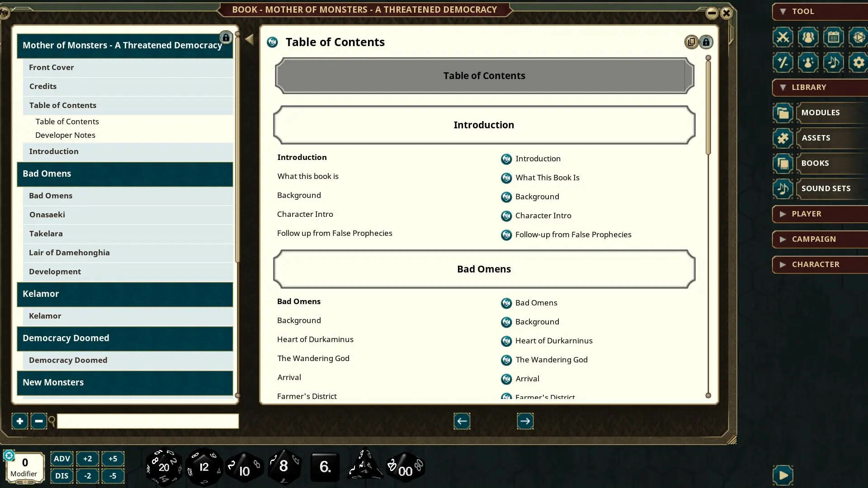Open the 'What This Book Is' link
Viewport: 868px width, 488px height.
[547, 178]
